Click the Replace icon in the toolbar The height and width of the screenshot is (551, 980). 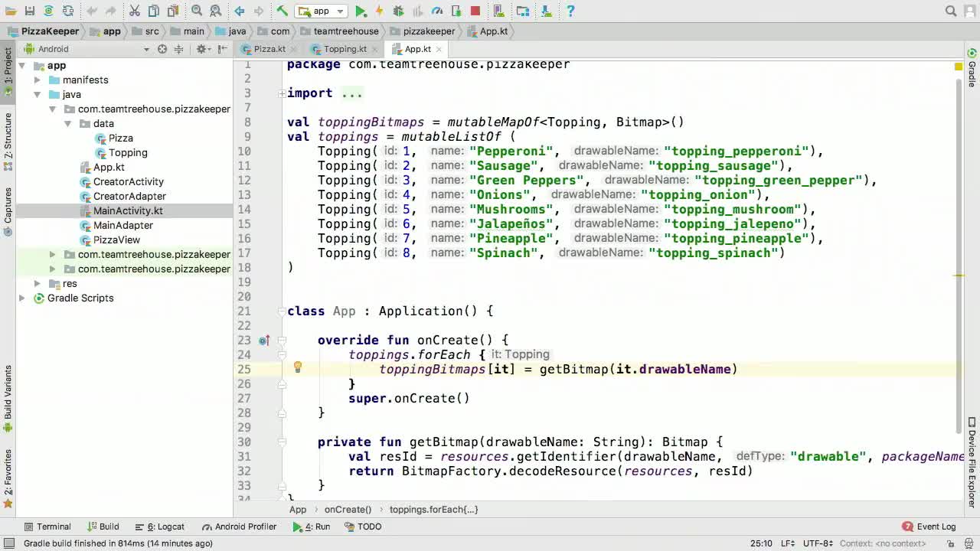216,11
